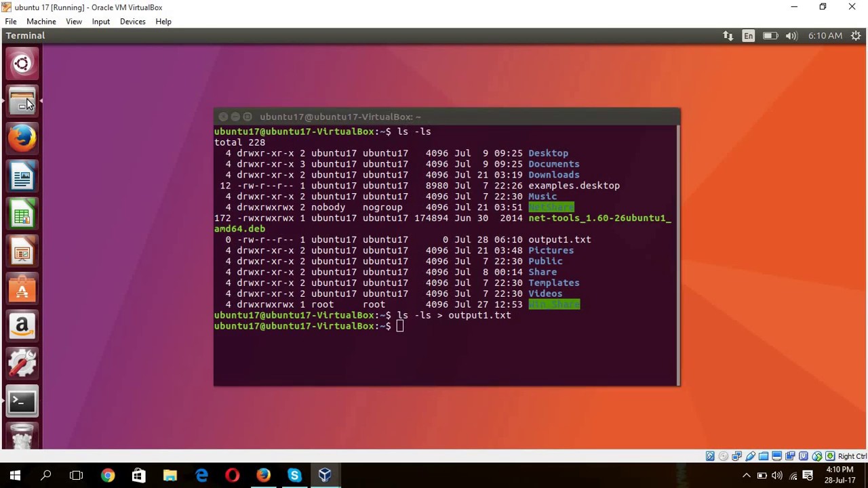868x488 pixels.
Task: Click the output1.txt entry in ls listing
Action: 559,240
